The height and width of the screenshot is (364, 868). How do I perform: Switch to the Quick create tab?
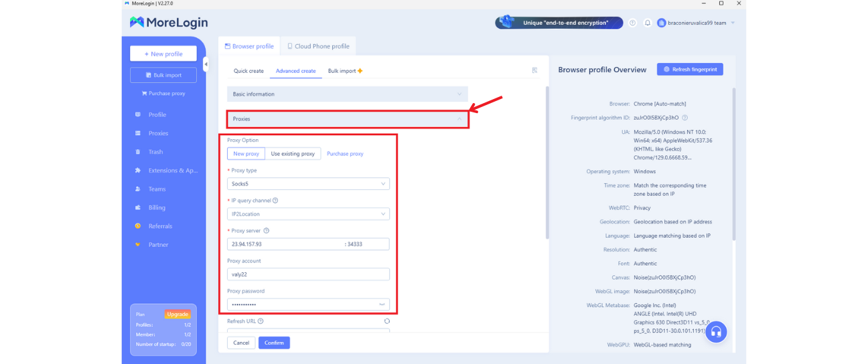248,71
